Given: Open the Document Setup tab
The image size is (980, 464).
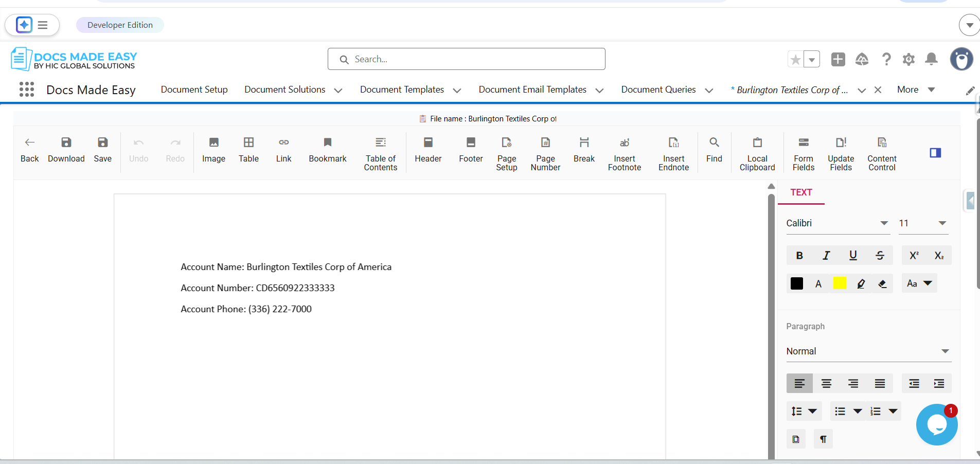Looking at the screenshot, I should (194, 90).
